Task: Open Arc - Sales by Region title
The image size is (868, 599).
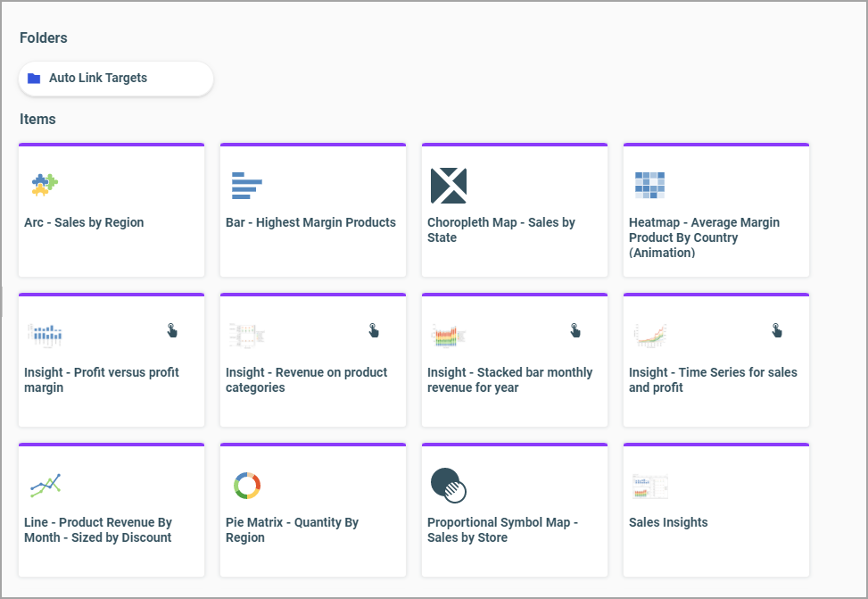Action: [84, 223]
